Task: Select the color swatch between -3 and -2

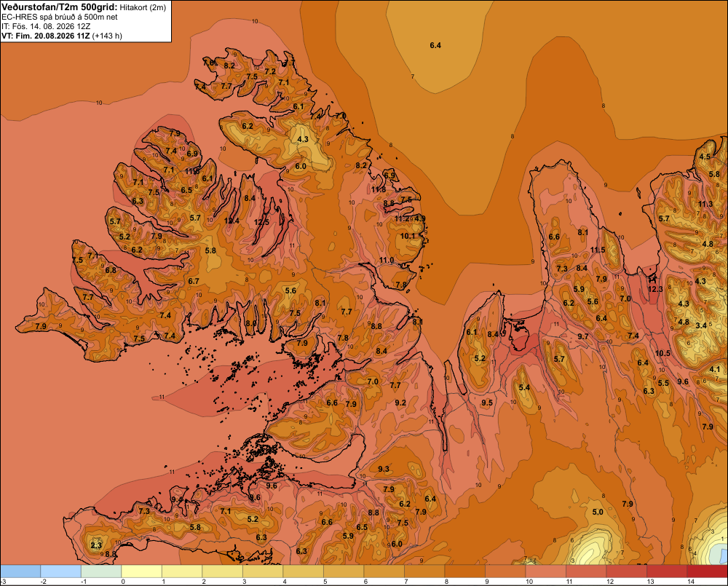Action: (x=20, y=571)
